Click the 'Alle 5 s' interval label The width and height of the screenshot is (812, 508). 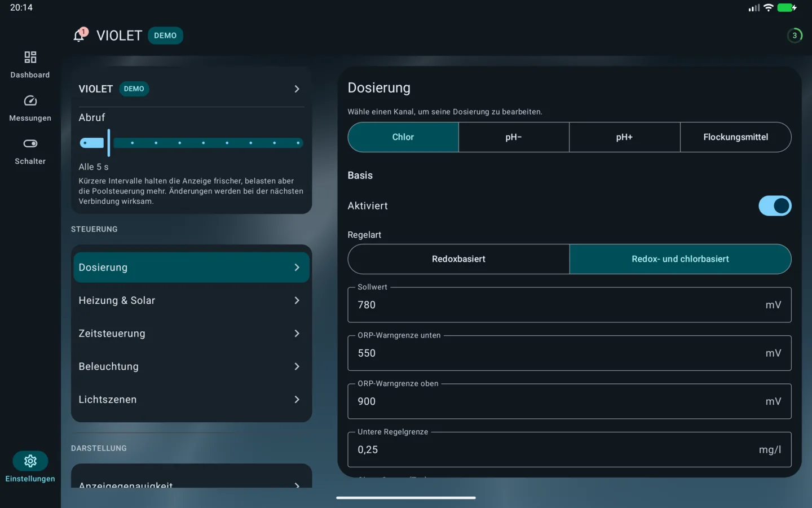coord(94,167)
